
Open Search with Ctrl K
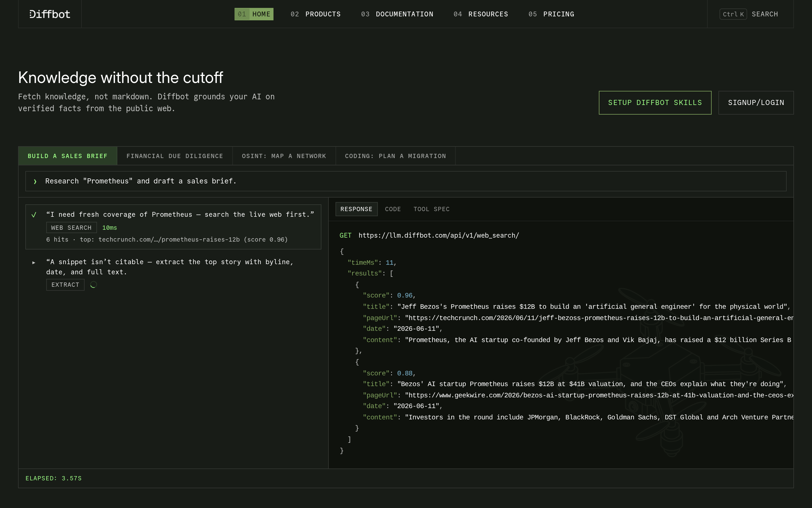pyautogui.click(x=749, y=14)
